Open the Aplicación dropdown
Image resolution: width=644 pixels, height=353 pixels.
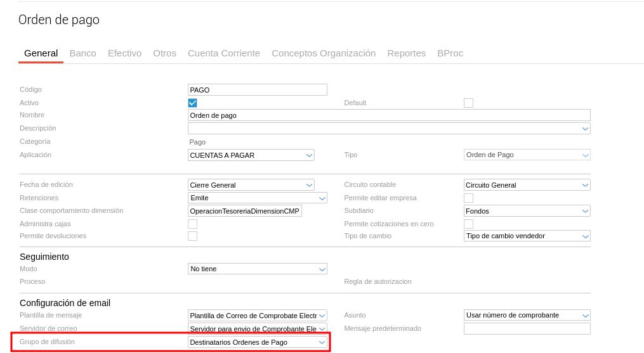pyautogui.click(x=251, y=155)
